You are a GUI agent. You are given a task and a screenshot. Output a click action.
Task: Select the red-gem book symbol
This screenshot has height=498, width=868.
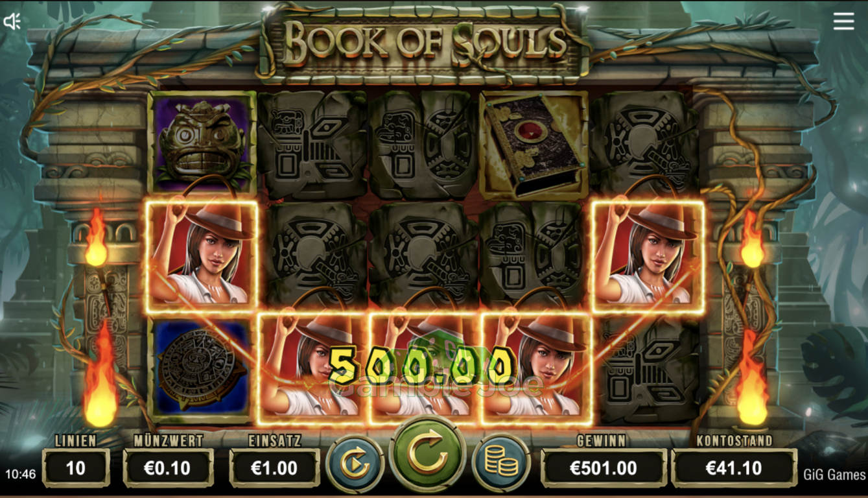coord(534,145)
